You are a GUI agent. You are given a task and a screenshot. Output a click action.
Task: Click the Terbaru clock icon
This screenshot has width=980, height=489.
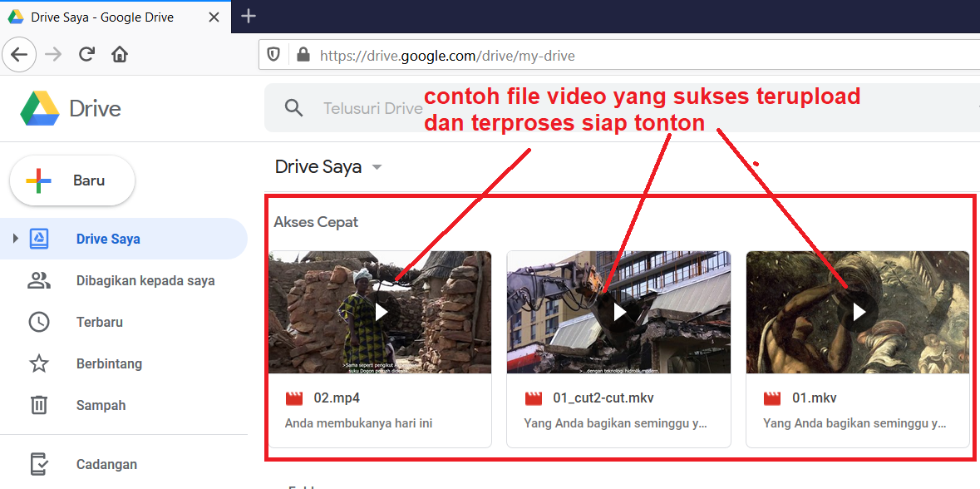[x=39, y=322]
